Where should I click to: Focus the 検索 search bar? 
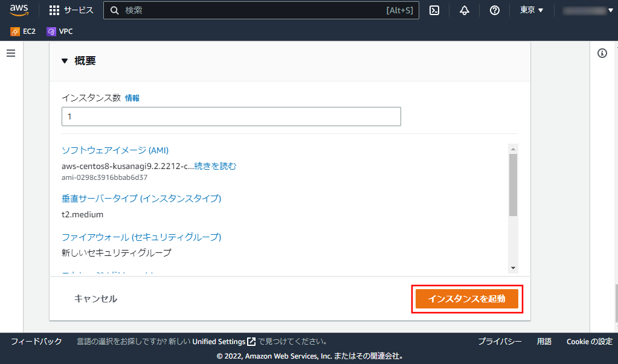(x=261, y=10)
